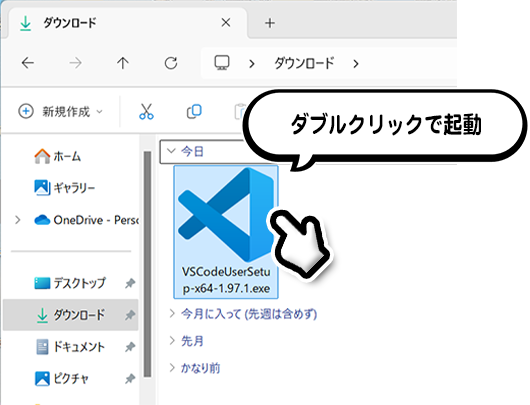
Task: Expand the 先月 file group
Action: [x=172, y=341]
